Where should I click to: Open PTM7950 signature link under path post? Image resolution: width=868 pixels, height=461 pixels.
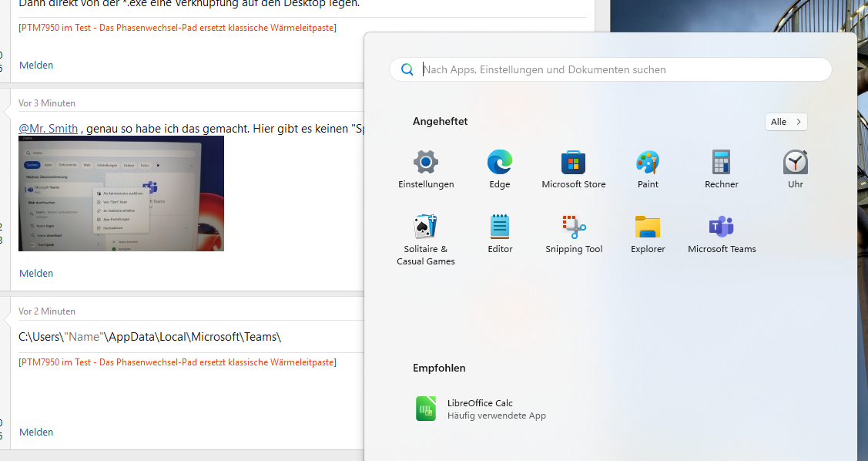pos(178,362)
